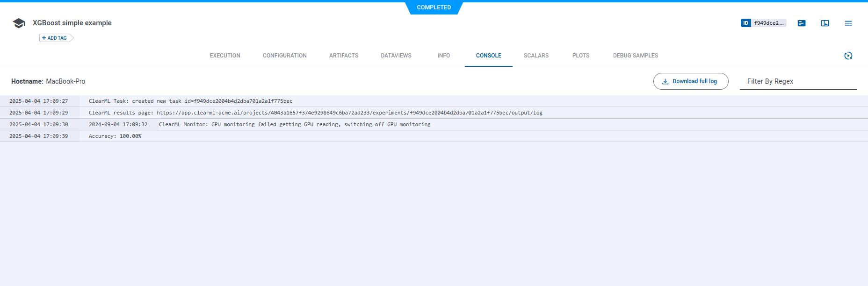Open the hamburger menu in header
Image resolution: width=868 pixels, height=286 pixels.
[848, 23]
